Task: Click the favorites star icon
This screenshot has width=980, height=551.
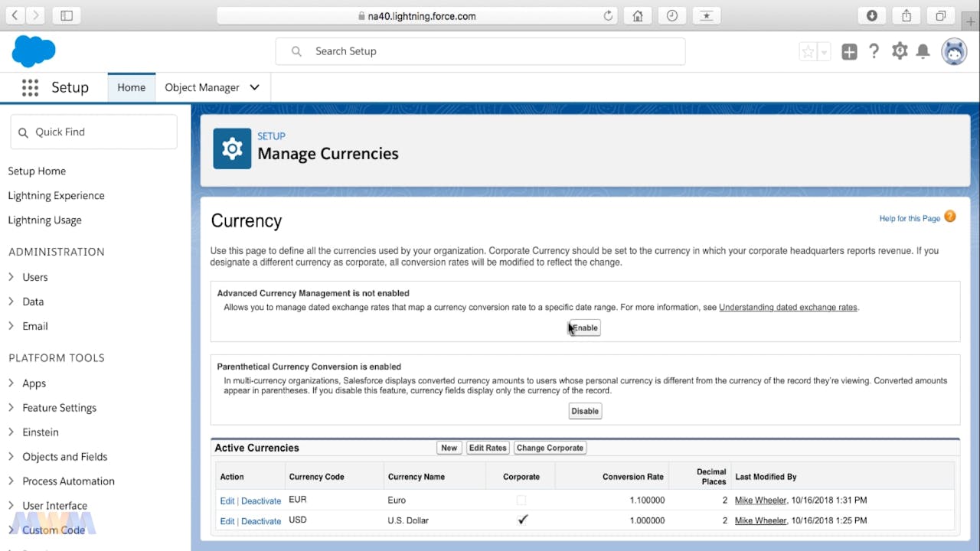Action: [808, 51]
